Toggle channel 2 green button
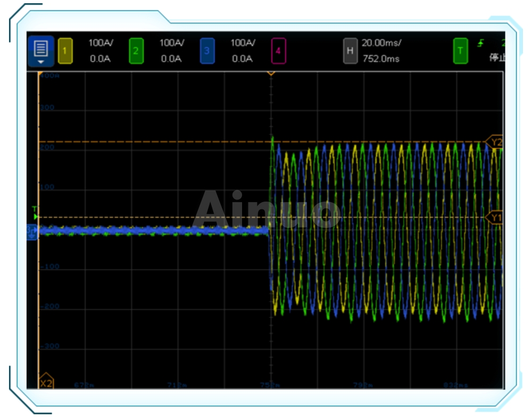Image resolution: width=532 pixels, height=418 pixels. coord(136,51)
